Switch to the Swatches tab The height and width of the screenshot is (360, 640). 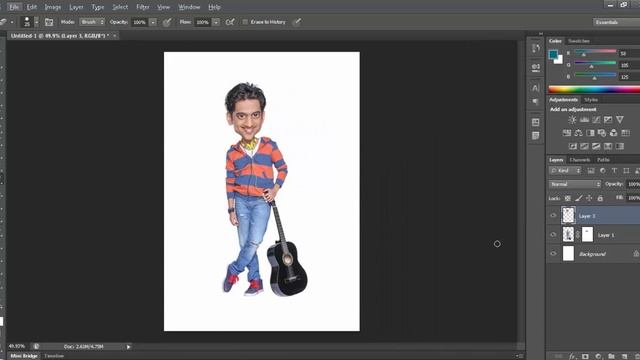pos(579,41)
